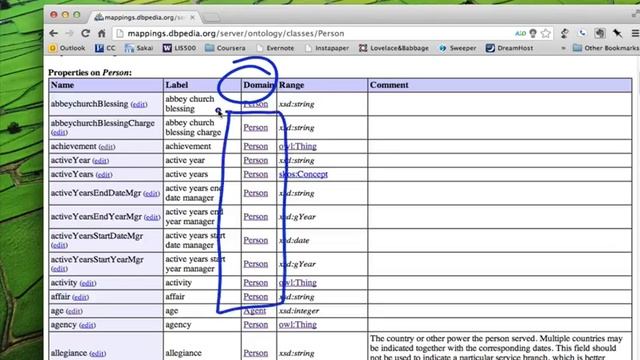Viewport: 640px width, 360px height.
Task: Open the browser home page
Action: click(x=102, y=33)
